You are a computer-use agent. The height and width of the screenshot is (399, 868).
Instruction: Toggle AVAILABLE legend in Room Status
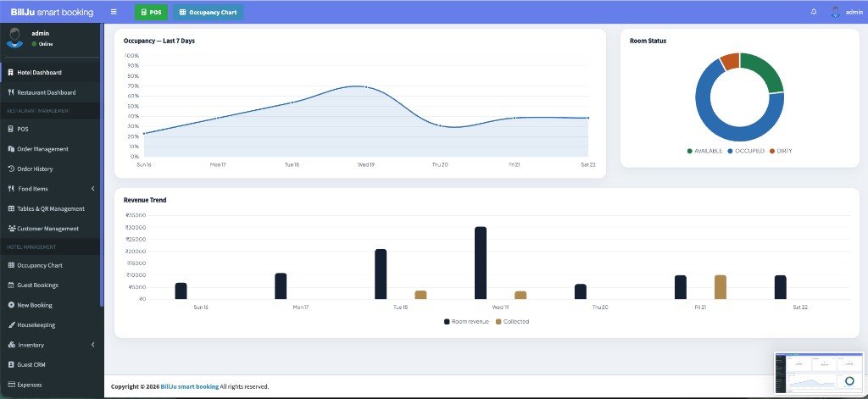pos(704,151)
